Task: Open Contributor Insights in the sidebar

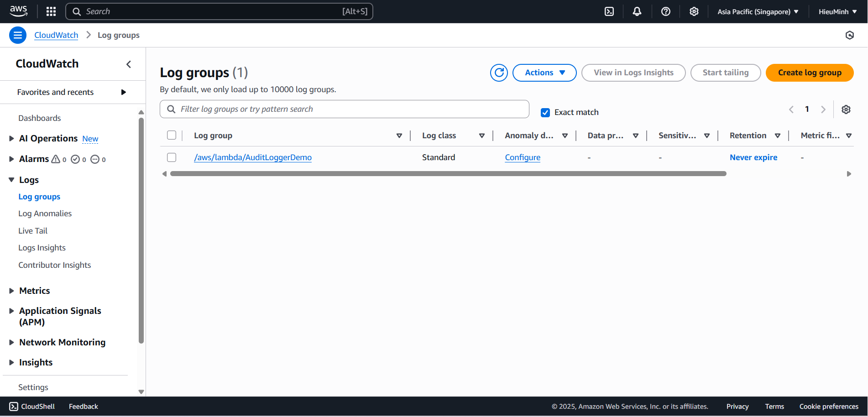Action: coord(55,265)
